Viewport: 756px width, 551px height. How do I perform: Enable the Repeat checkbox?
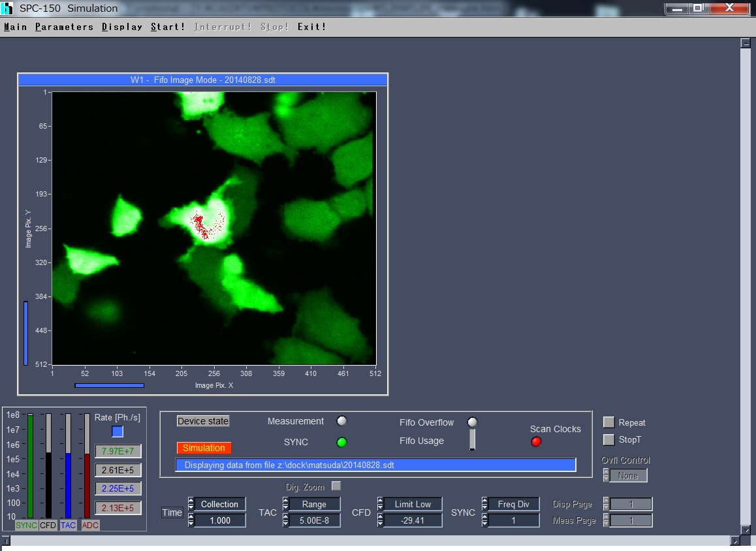pyautogui.click(x=608, y=422)
